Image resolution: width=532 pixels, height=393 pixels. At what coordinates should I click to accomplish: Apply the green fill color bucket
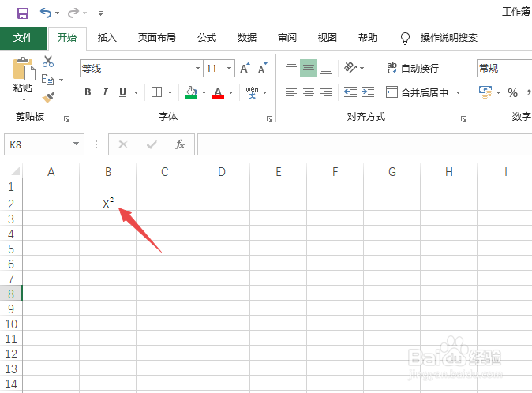click(191, 92)
